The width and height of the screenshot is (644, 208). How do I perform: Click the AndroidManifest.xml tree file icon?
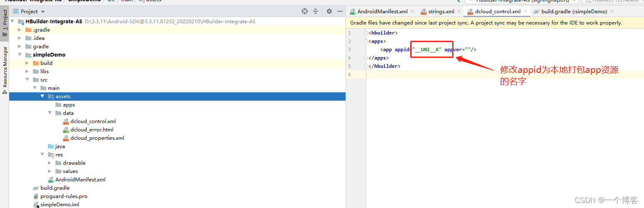point(51,180)
